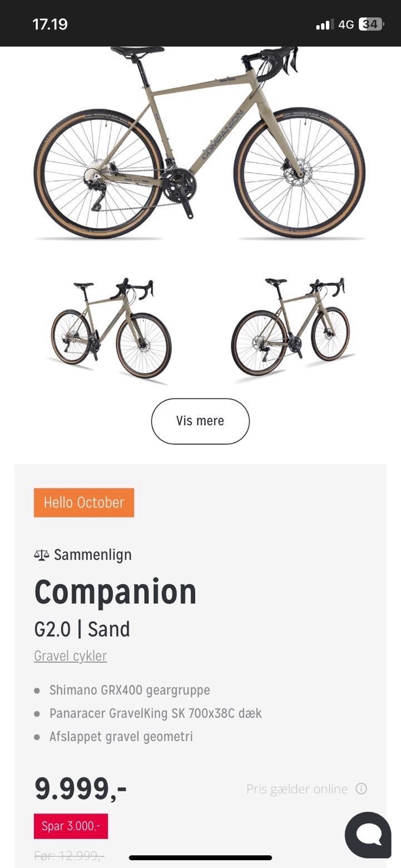Tap the Shimano GRX400 geargruppe bullet
Viewport: 401px width, 868px height.
coord(130,690)
